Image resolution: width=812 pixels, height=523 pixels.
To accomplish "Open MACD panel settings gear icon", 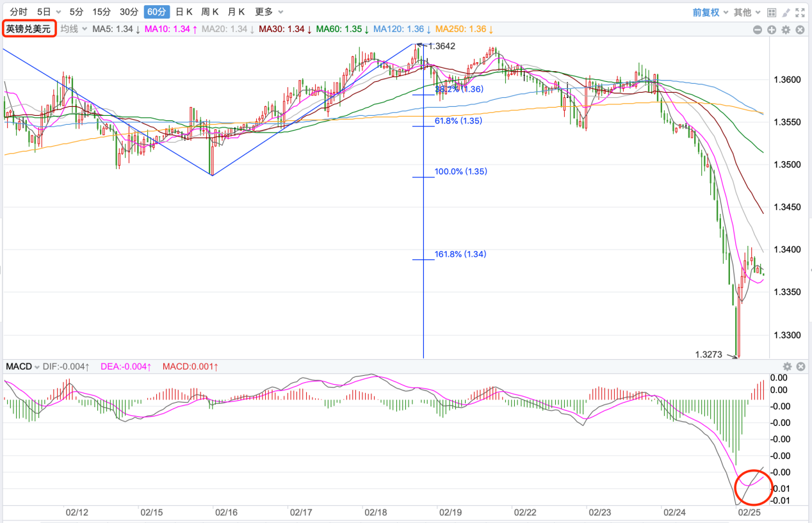I will (787, 366).
